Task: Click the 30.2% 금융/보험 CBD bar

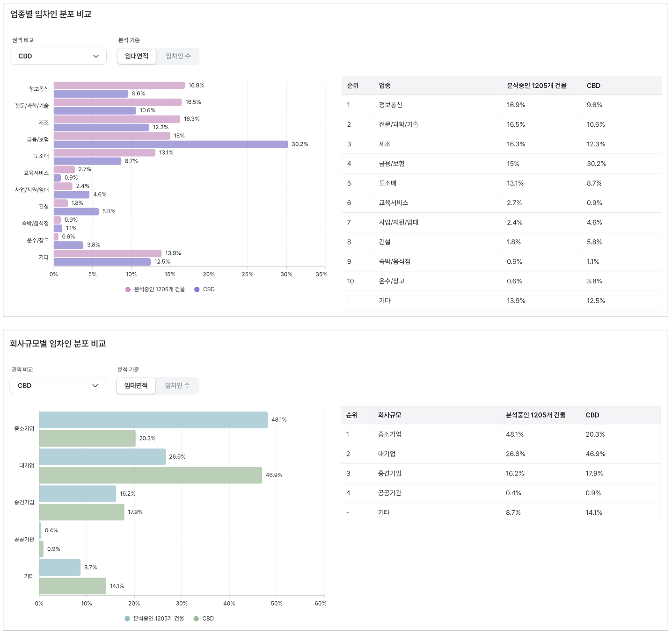Action: [x=170, y=144]
